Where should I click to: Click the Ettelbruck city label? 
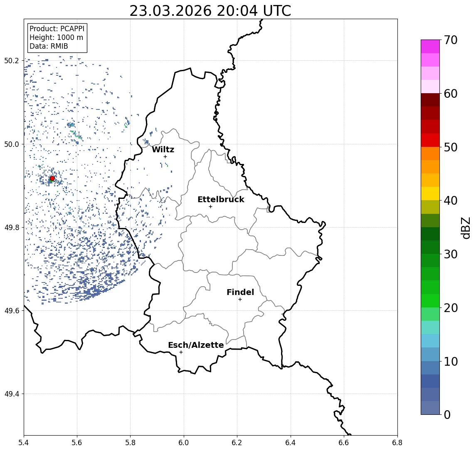(221, 199)
